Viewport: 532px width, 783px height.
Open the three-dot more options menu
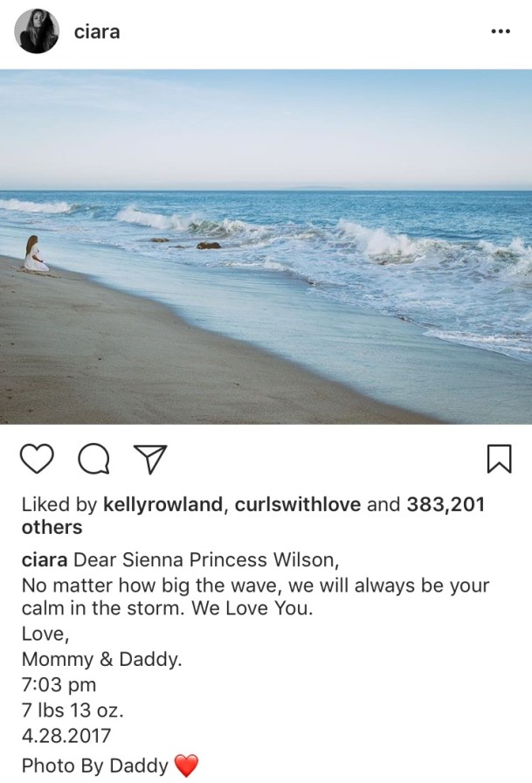[x=501, y=31]
